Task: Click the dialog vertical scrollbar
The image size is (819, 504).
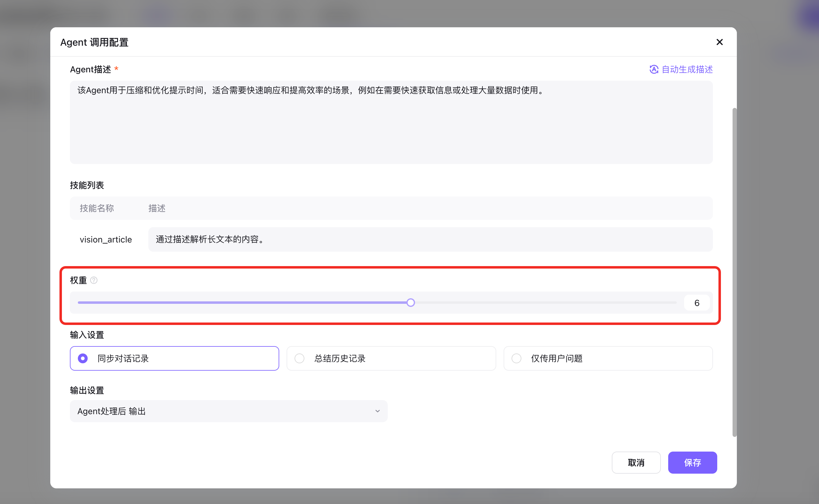Action: pos(734,272)
